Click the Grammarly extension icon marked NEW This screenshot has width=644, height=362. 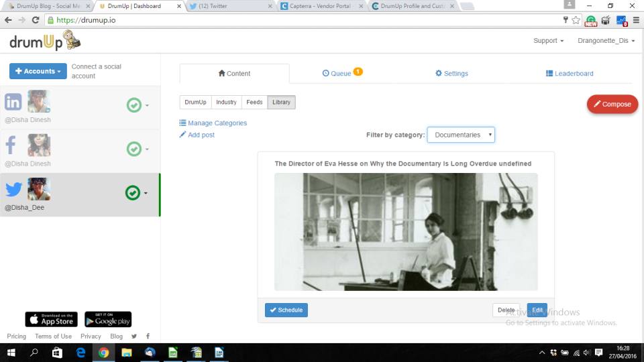590,21
